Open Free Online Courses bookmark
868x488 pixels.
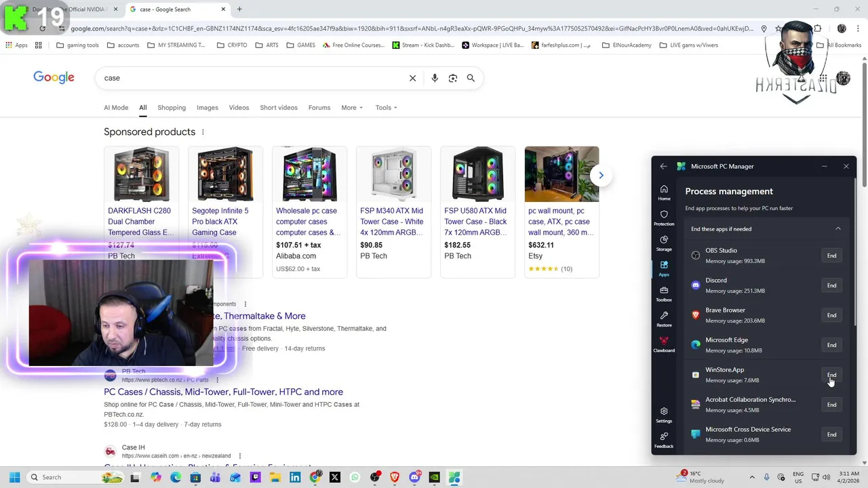pos(353,45)
